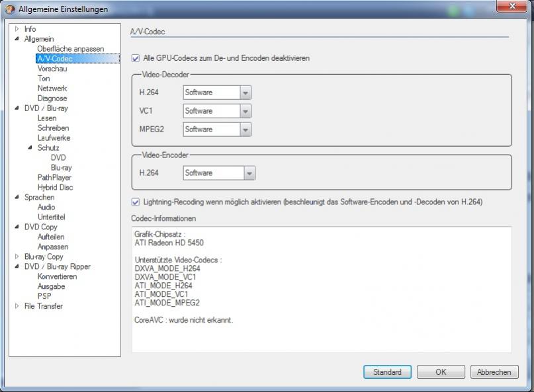Screen dimensions: 534x392
Task: Select Lesen under DVD / Blu-ray
Action: coord(47,118)
